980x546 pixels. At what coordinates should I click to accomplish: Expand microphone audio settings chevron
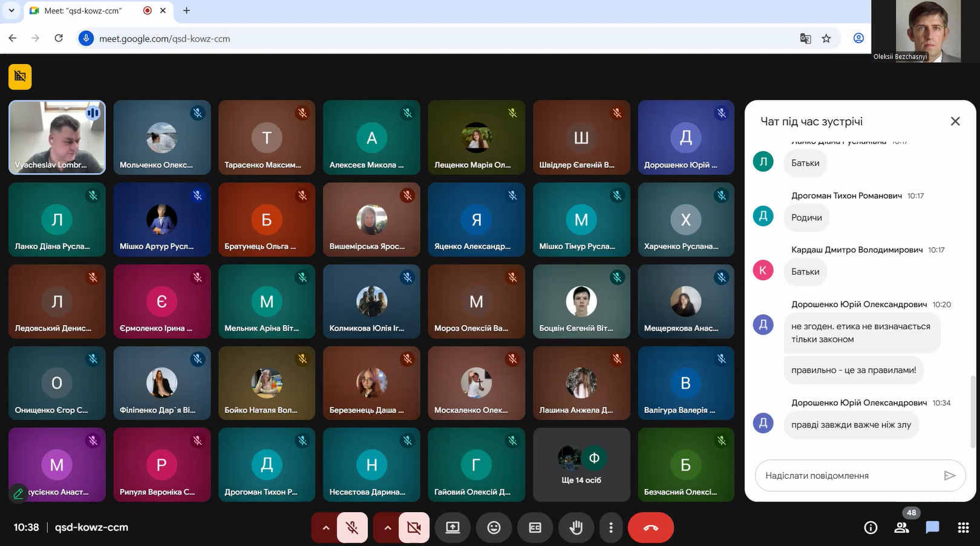pos(325,528)
